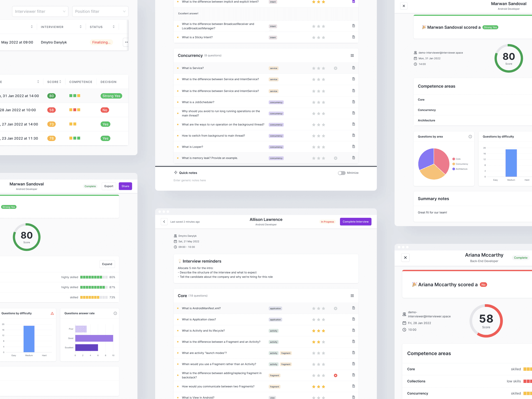Click notes icon for 'What is Looper?' question

pyautogui.click(x=353, y=147)
